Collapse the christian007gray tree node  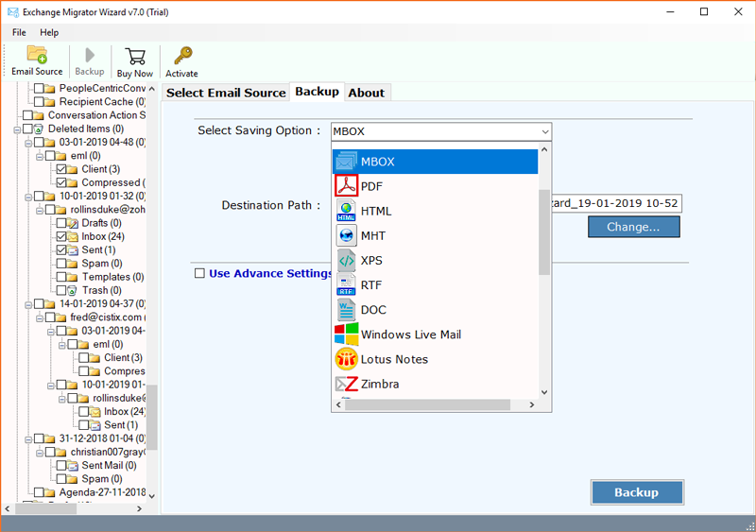pyautogui.click(x=40, y=453)
